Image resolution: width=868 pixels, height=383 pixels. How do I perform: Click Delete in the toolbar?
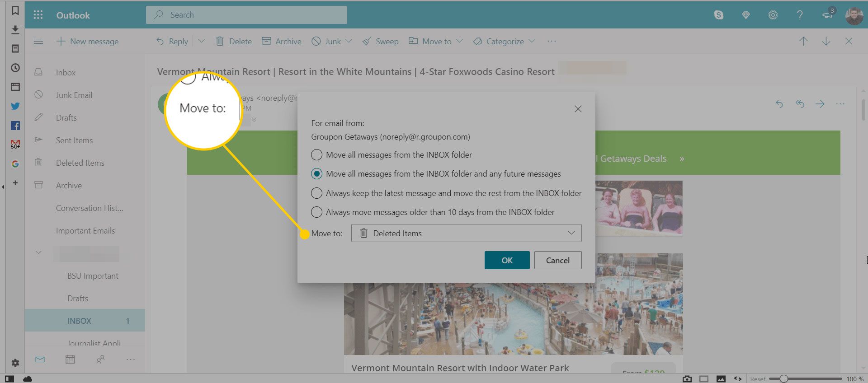tap(234, 41)
